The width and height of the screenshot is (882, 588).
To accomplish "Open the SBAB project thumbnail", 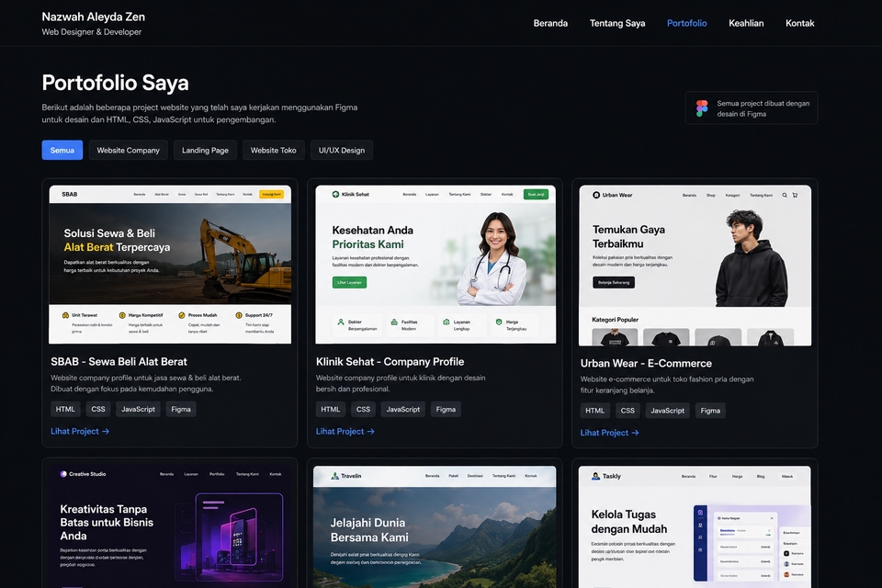I will [x=170, y=265].
